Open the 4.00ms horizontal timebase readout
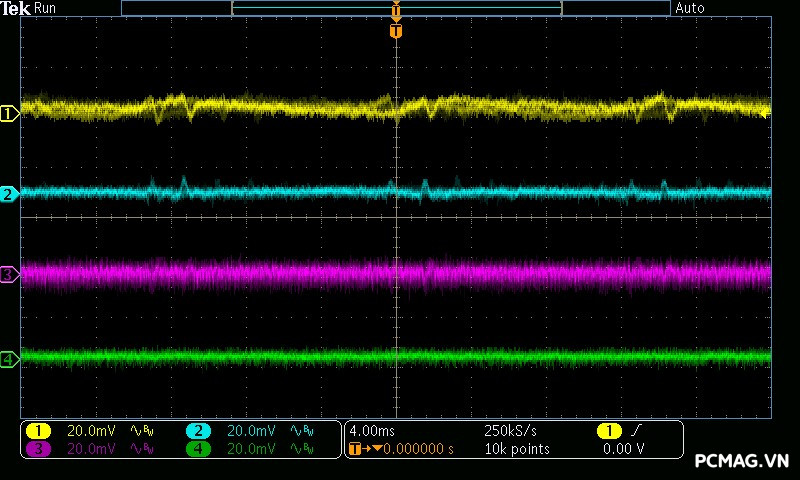800x480 pixels. 374,431
